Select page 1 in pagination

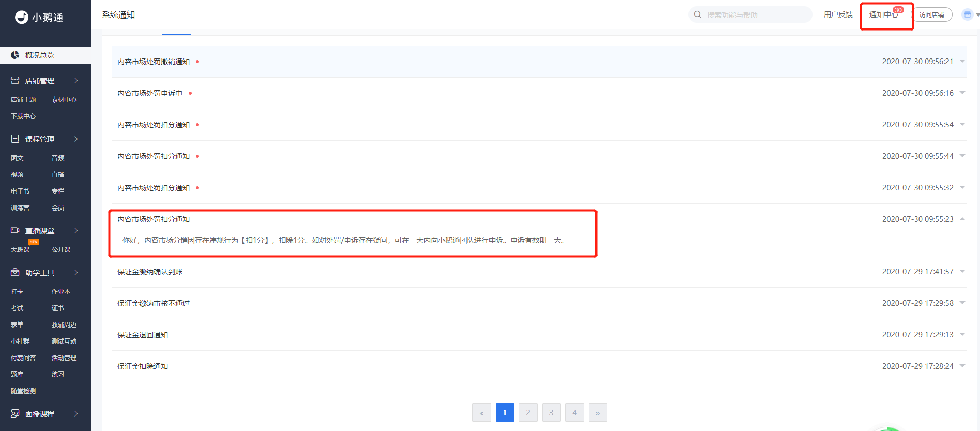pos(505,412)
